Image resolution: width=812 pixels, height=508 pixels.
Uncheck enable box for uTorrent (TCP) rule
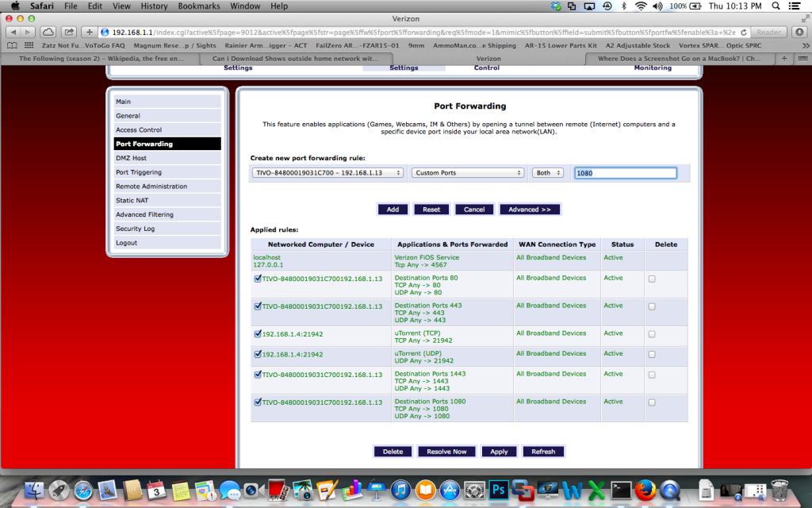tap(258, 334)
